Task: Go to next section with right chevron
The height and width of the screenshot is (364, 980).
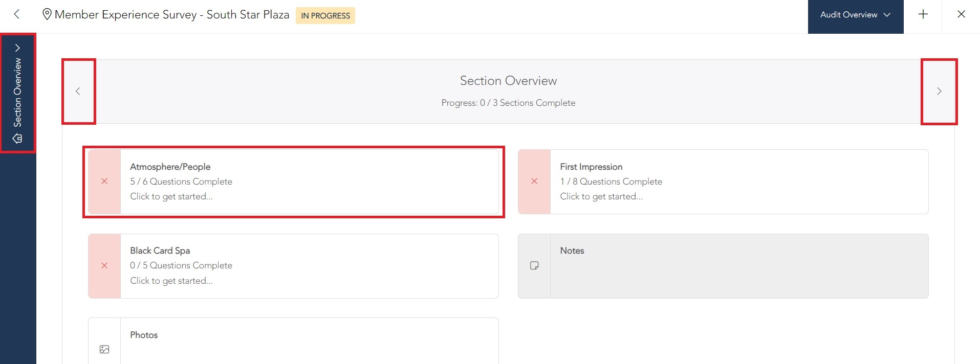Action: pos(939,92)
